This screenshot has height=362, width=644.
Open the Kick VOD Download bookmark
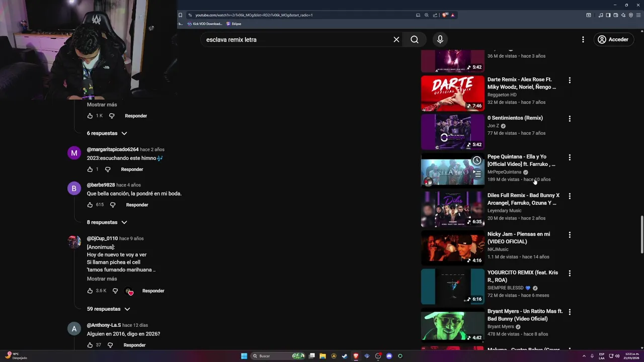tap(205, 24)
